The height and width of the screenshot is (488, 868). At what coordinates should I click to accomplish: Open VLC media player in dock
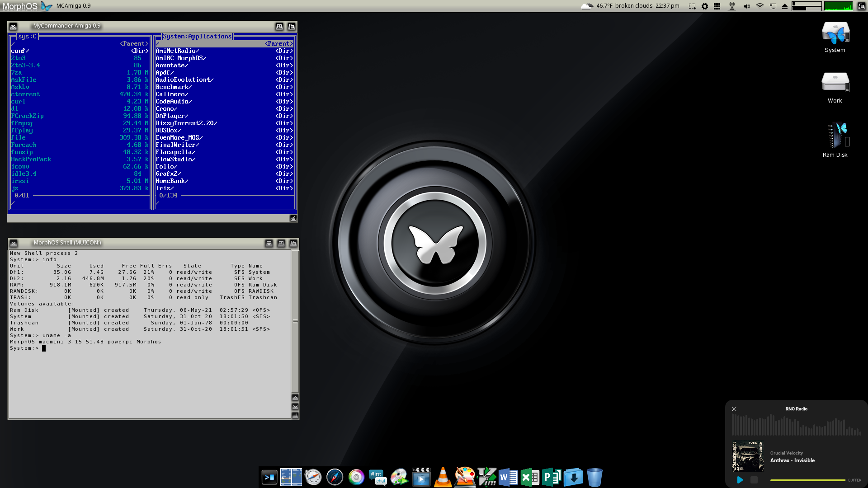pyautogui.click(x=443, y=477)
